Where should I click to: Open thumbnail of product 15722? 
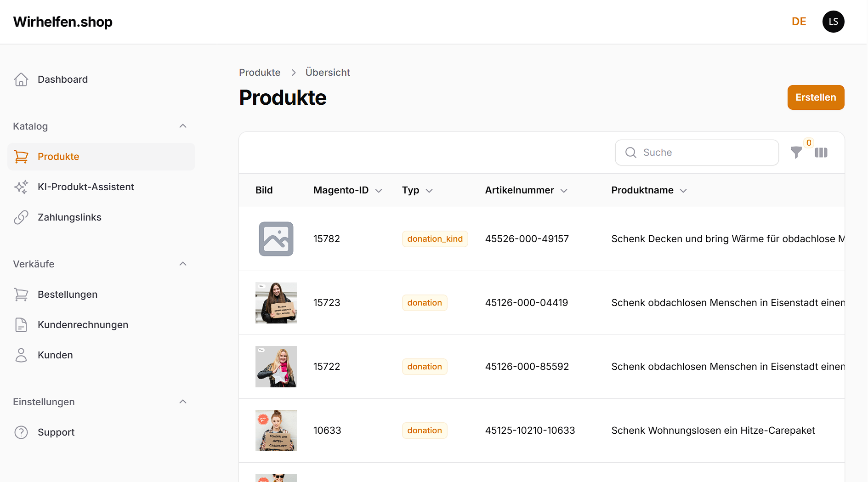click(276, 367)
